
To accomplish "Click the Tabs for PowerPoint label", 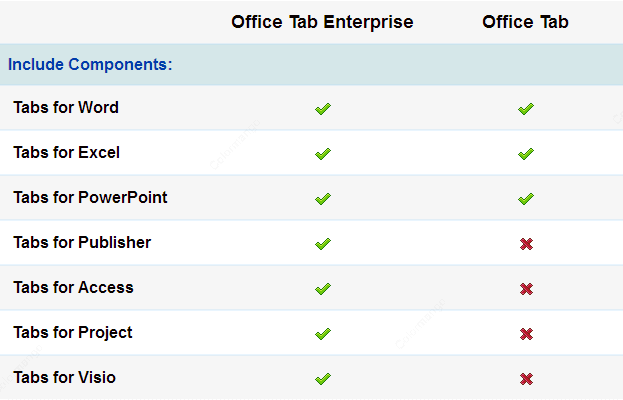I will pos(90,197).
